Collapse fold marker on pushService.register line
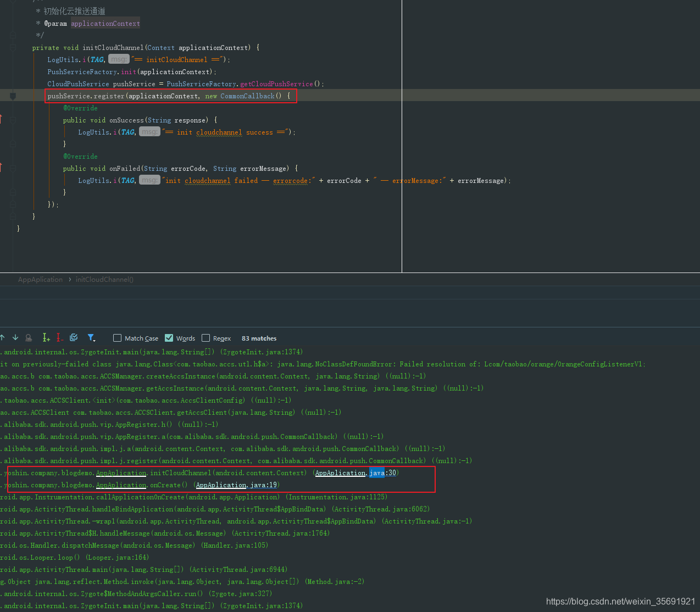700x612 pixels. coord(13,96)
